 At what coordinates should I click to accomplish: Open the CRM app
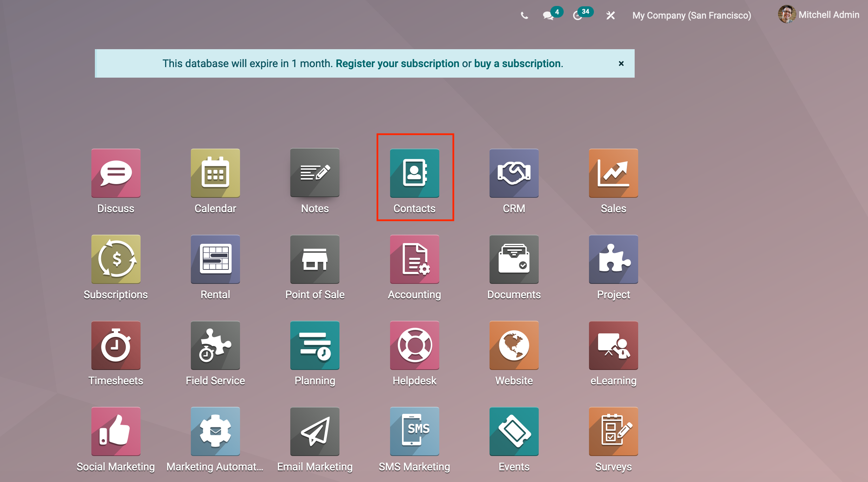pos(514,173)
